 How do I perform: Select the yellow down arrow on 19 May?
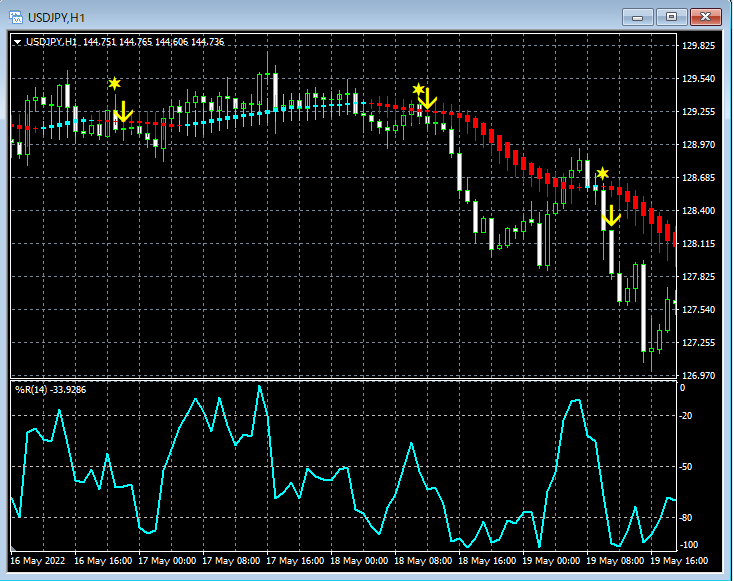pos(611,216)
